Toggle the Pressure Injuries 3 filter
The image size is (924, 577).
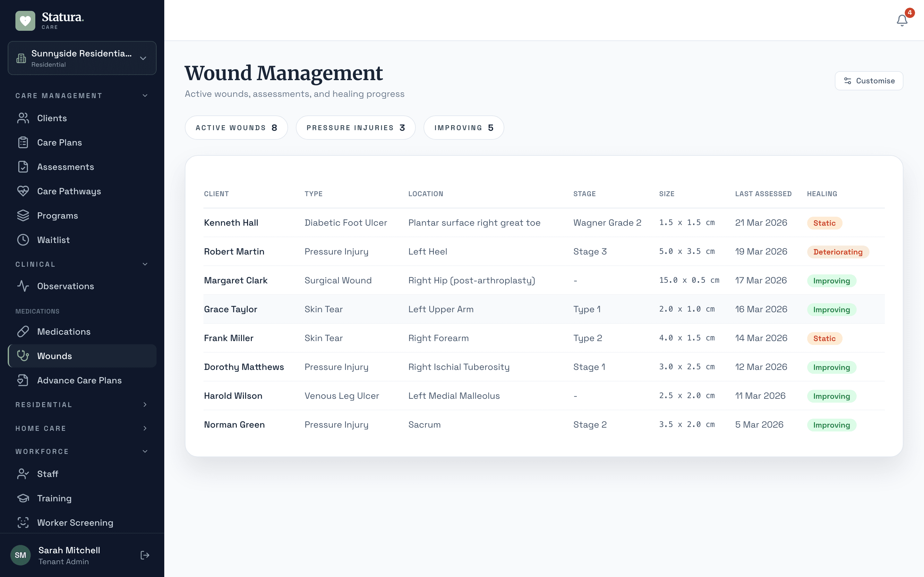(355, 128)
